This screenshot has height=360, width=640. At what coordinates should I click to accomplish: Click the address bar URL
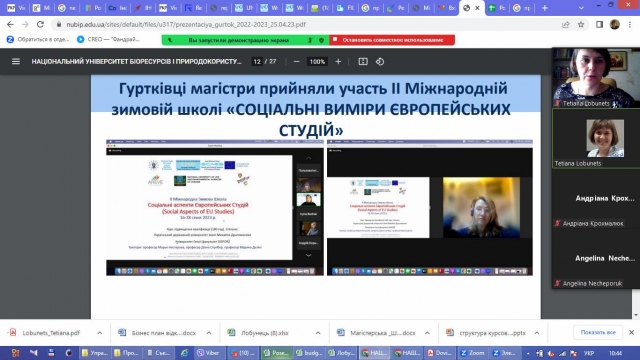pyautogui.click(x=186, y=24)
